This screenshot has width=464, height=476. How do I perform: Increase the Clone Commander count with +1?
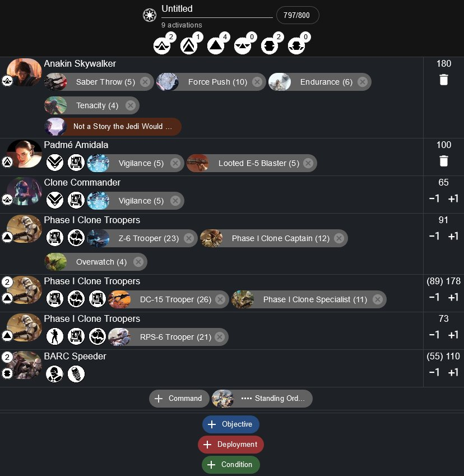pyautogui.click(x=453, y=198)
